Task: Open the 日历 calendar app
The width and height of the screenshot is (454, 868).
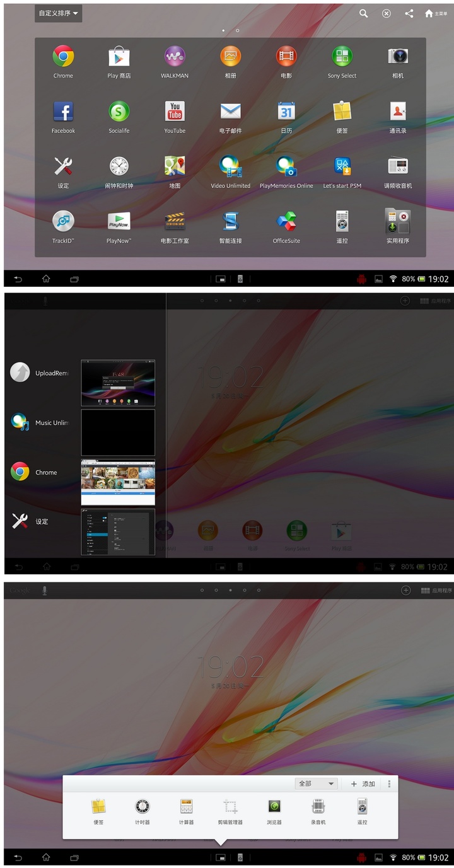Action: [x=286, y=117]
